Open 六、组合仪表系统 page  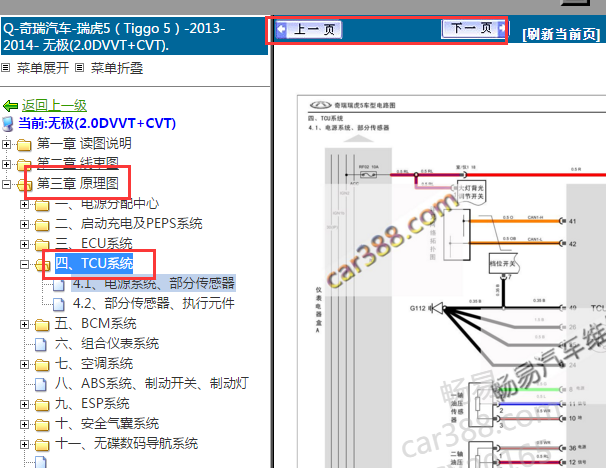(107, 344)
